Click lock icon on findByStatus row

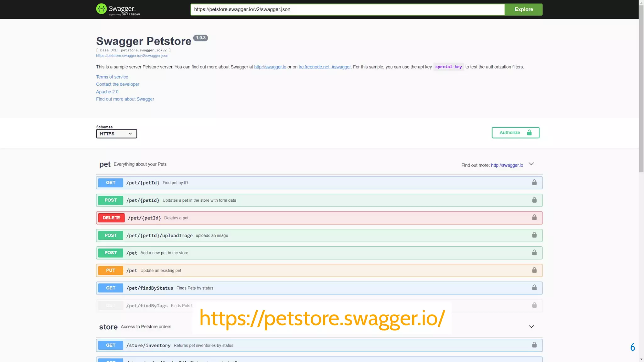pos(534,288)
